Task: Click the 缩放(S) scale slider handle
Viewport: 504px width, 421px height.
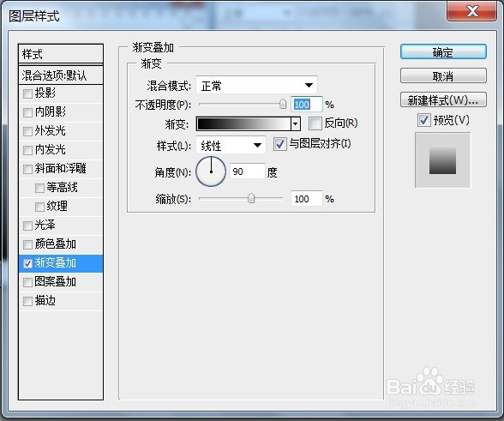Action: click(x=251, y=198)
